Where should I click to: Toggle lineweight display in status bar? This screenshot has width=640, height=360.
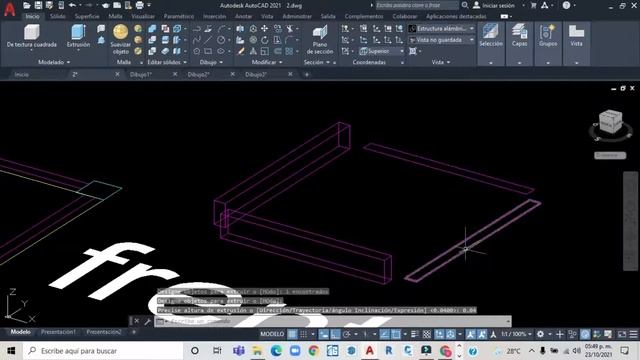tap(415, 334)
